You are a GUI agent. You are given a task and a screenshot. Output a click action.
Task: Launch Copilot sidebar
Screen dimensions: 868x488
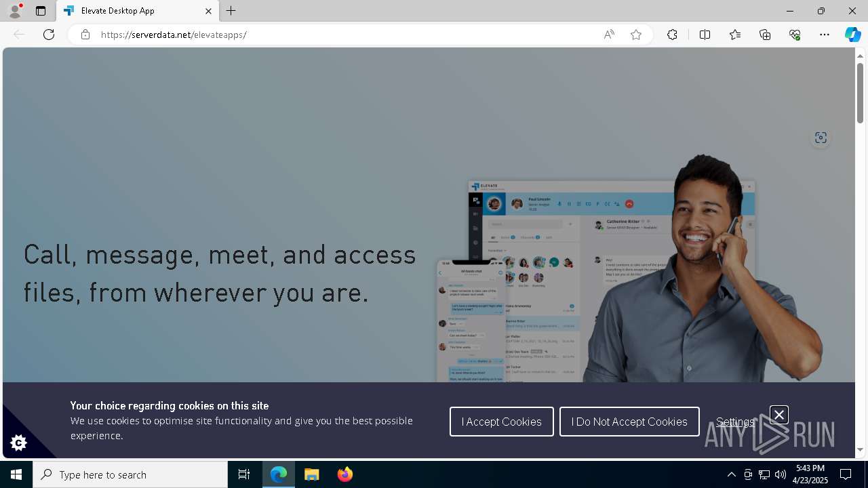pos(852,35)
